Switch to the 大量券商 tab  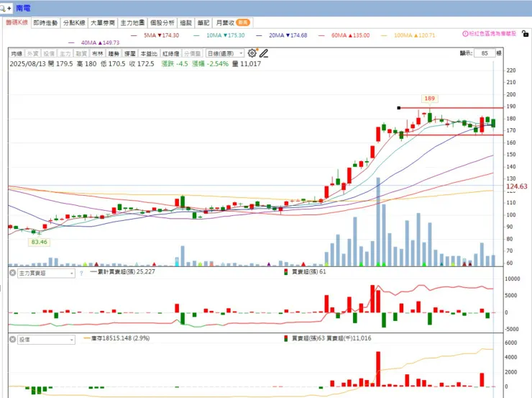(103, 23)
